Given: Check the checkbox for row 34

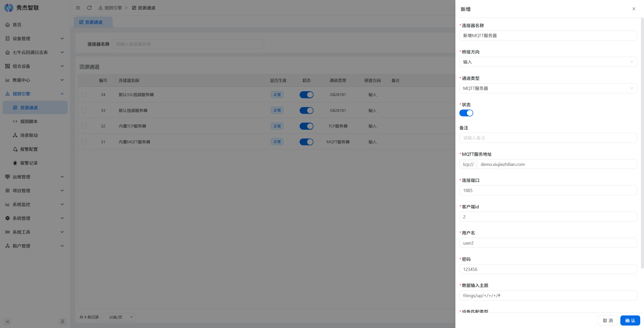Looking at the screenshot, I should (x=84, y=95).
